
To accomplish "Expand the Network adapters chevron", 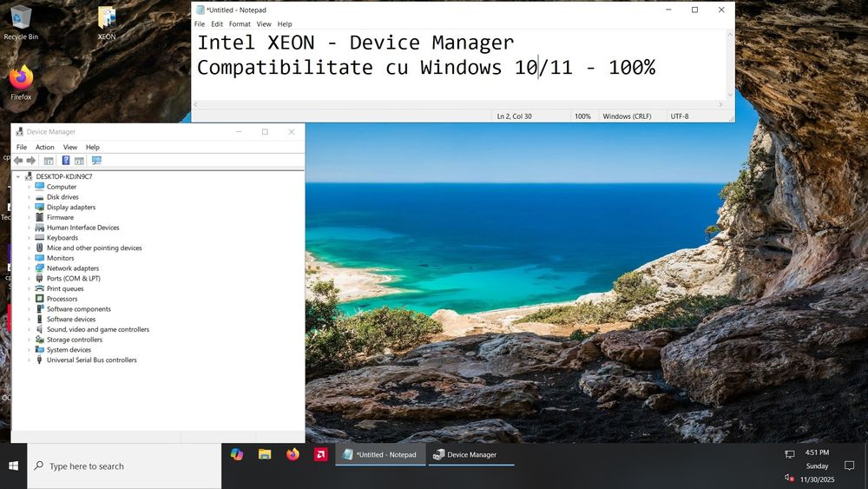I will tap(29, 268).
